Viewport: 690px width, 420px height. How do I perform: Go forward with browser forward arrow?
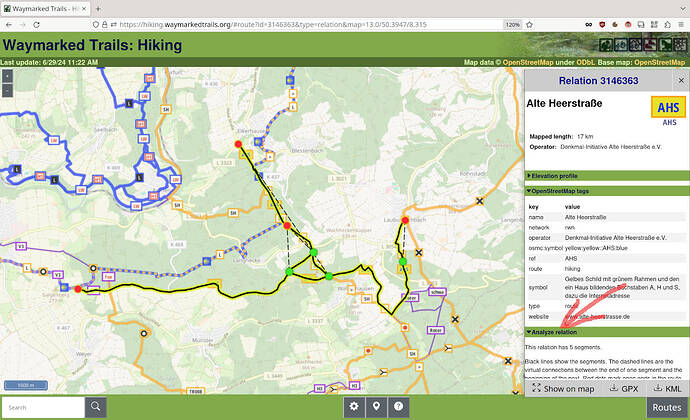[22, 25]
